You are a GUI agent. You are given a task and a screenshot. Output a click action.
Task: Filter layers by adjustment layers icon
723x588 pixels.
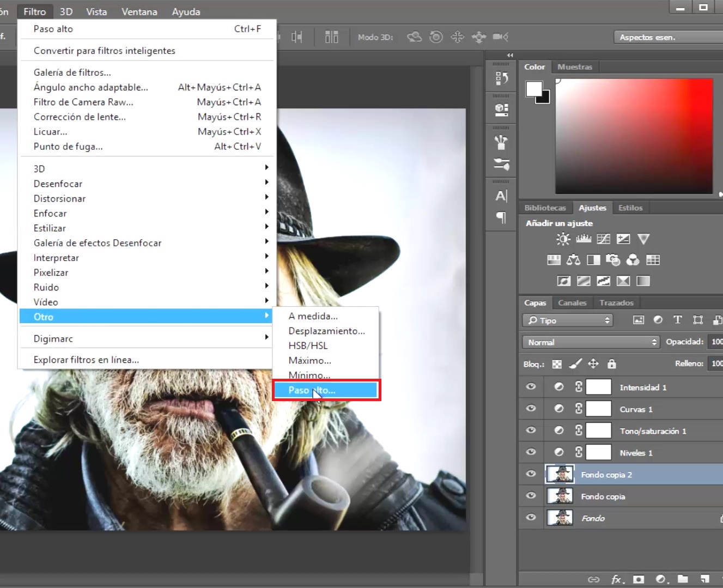(658, 320)
